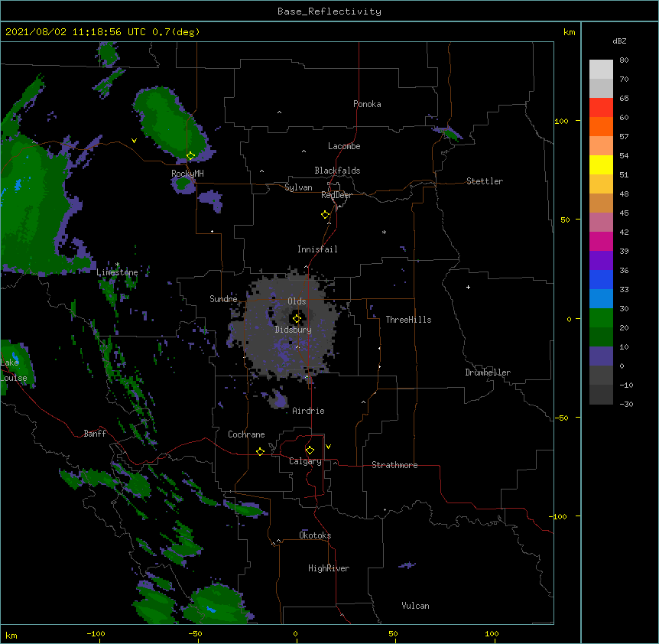Click the Cochrane town label
The width and height of the screenshot is (659, 644).
(246, 434)
